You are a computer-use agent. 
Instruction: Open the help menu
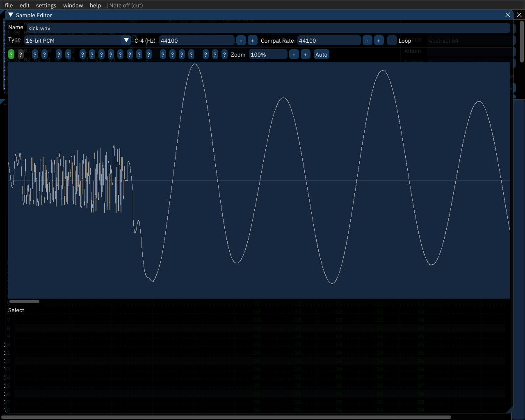pos(95,5)
